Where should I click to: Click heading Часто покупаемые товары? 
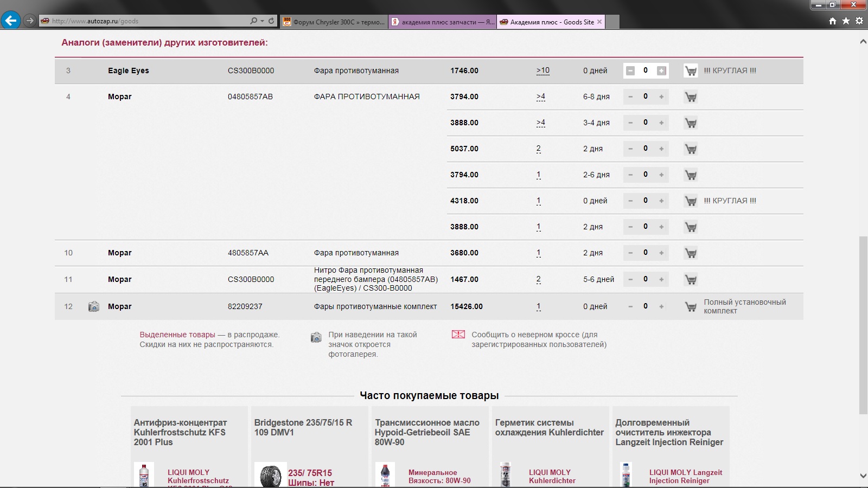tap(429, 395)
